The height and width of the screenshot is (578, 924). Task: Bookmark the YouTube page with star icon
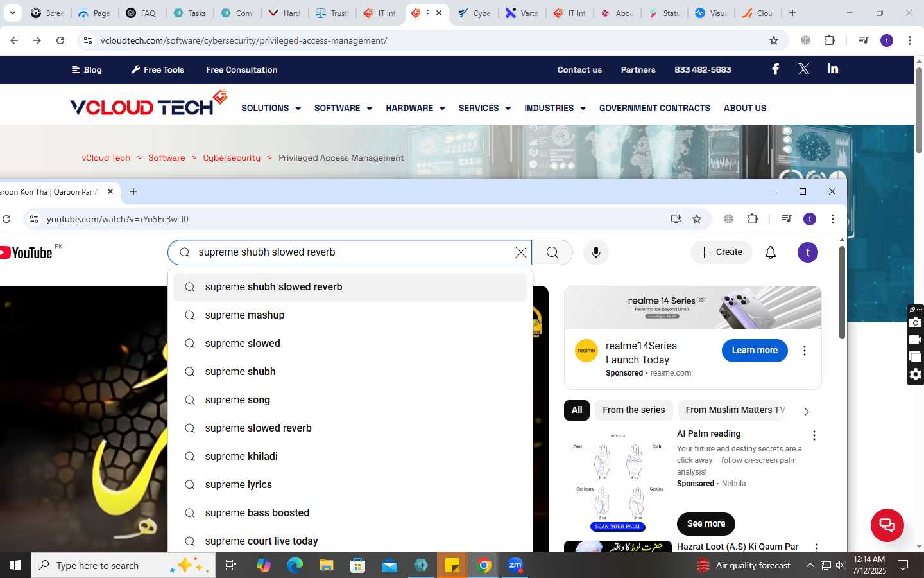[x=697, y=219]
